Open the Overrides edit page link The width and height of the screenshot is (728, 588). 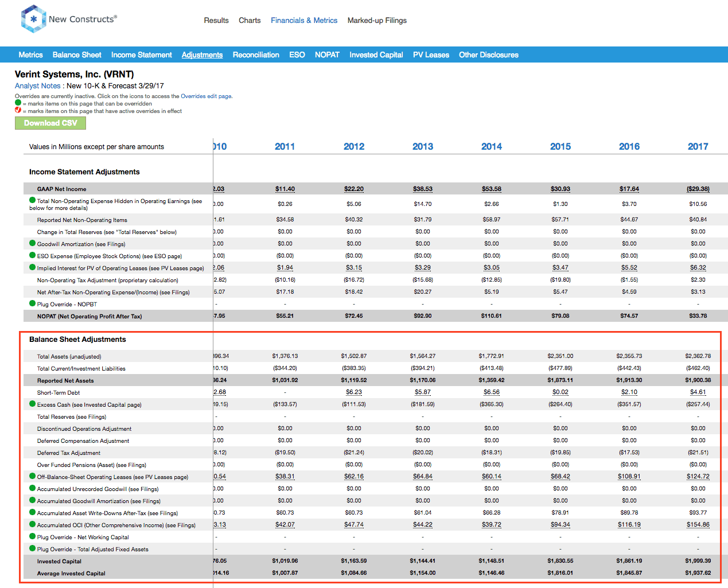pyautogui.click(x=206, y=96)
